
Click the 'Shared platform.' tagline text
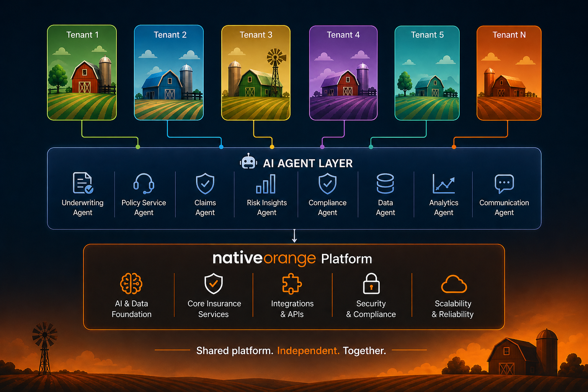235,351
